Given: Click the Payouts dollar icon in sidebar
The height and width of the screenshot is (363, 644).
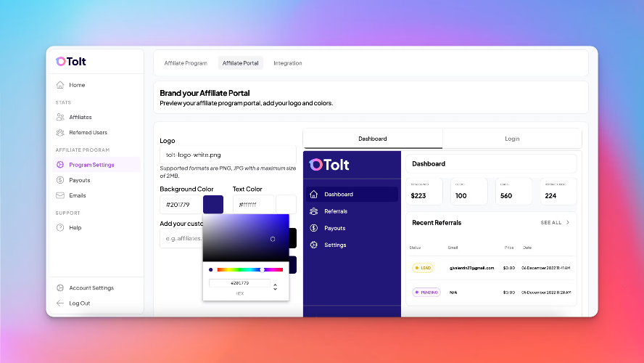Looking at the screenshot, I should tap(60, 180).
